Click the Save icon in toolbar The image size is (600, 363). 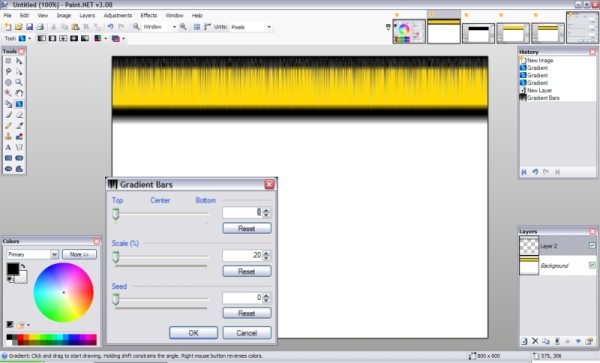(x=29, y=27)
